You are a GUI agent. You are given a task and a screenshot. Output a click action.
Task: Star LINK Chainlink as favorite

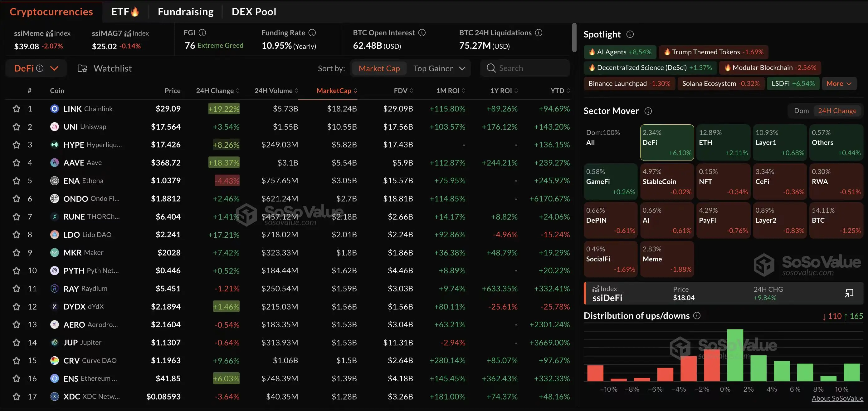[x=16, y=109]
